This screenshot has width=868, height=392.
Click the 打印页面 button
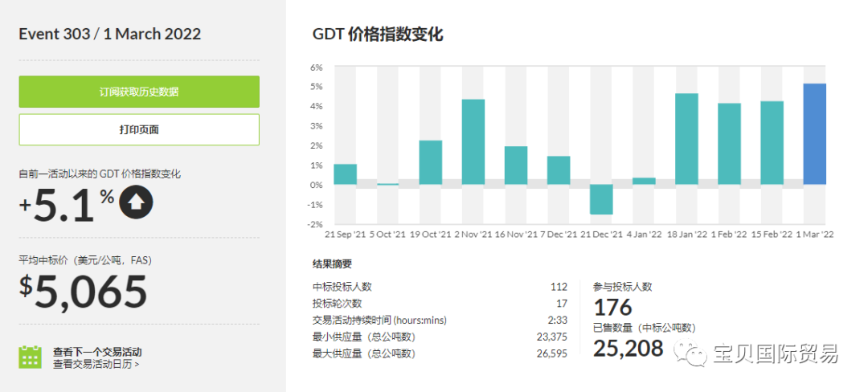139,129
